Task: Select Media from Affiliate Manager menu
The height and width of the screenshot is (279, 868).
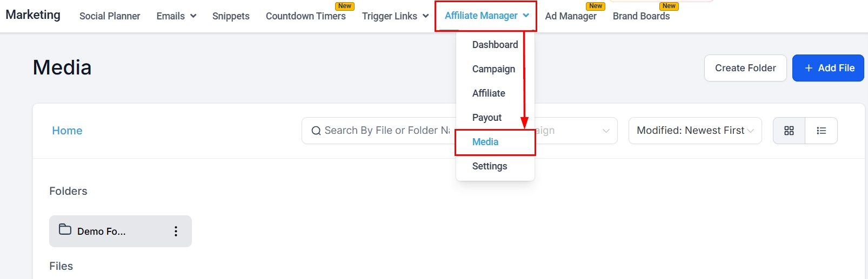Action: point(485,142)
